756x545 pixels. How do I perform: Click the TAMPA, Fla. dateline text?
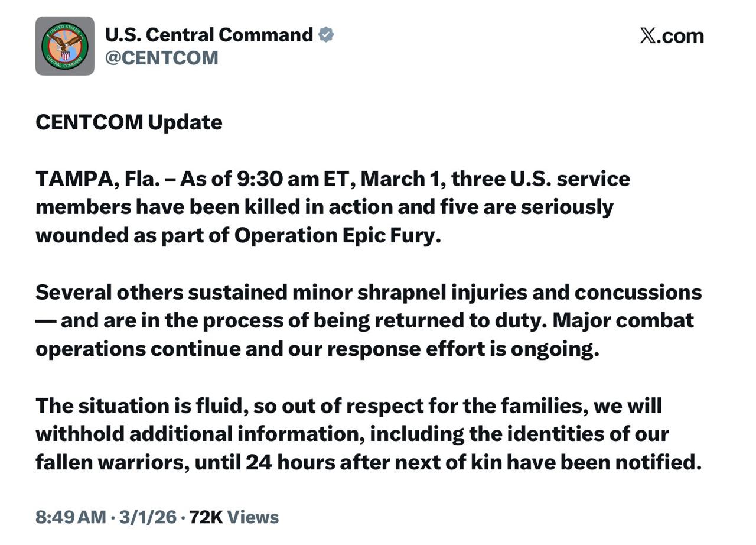click(97, 179)
